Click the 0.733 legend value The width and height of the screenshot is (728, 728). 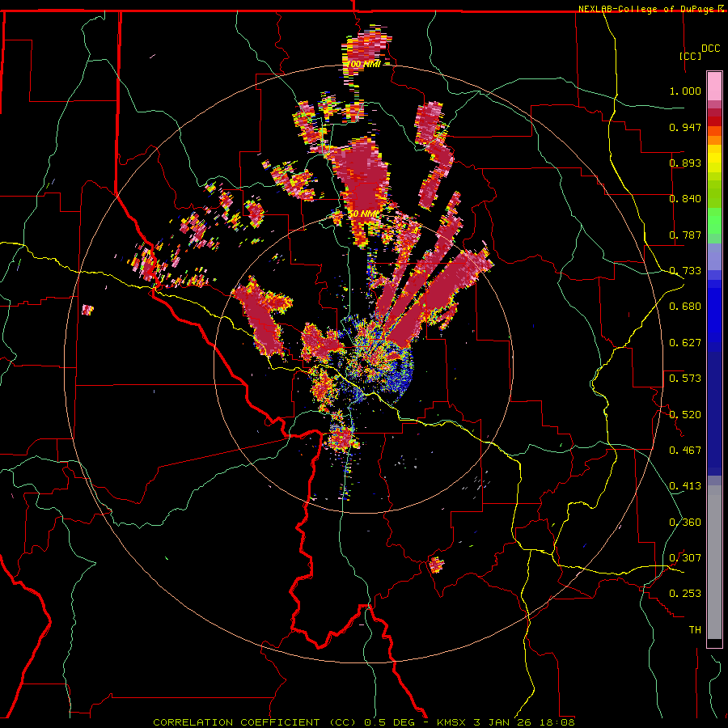pos(685,271)
